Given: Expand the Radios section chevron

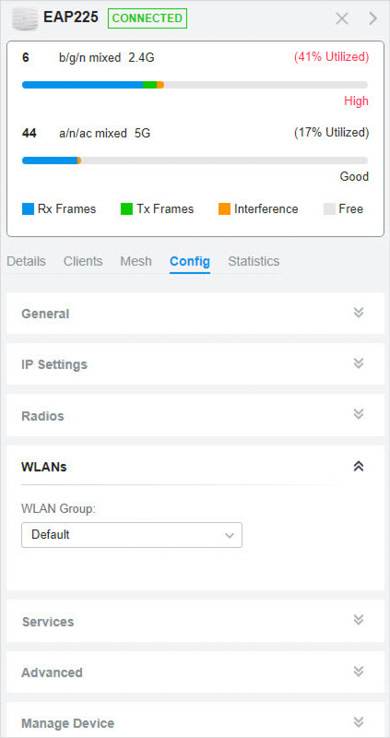Looking at the screenshot, I should pyautogui.click(x=358, y=414).
